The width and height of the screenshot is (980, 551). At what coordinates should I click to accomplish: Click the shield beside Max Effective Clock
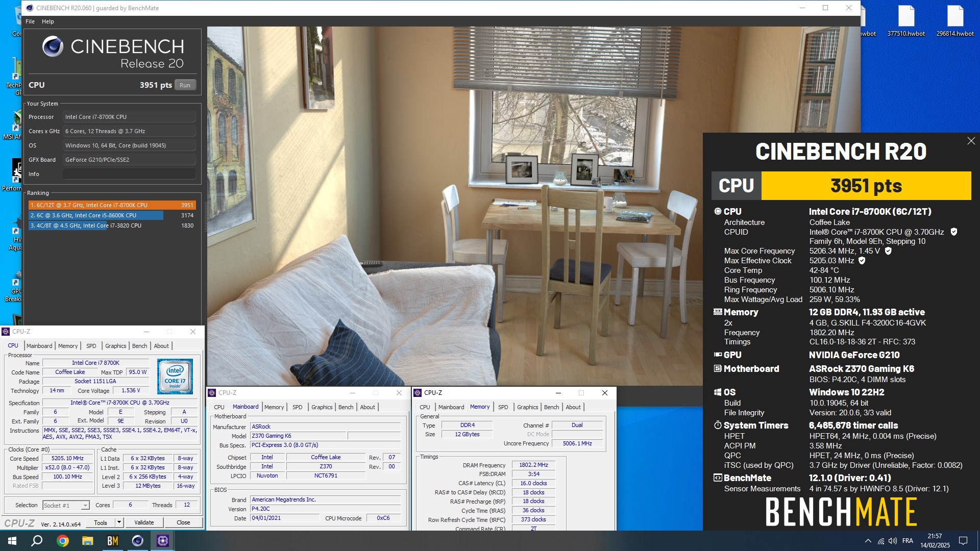click(862, 261)
